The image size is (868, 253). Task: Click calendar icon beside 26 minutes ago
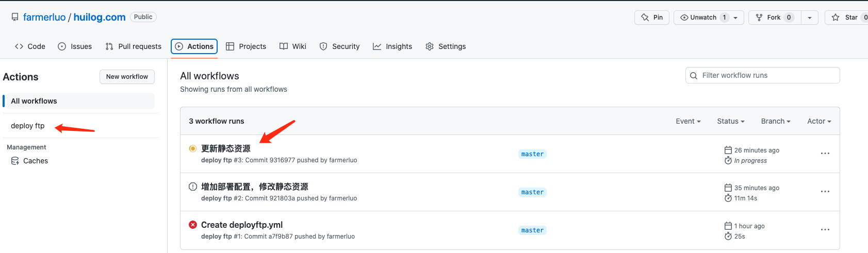pyautogui.click(x=728, y=150)
